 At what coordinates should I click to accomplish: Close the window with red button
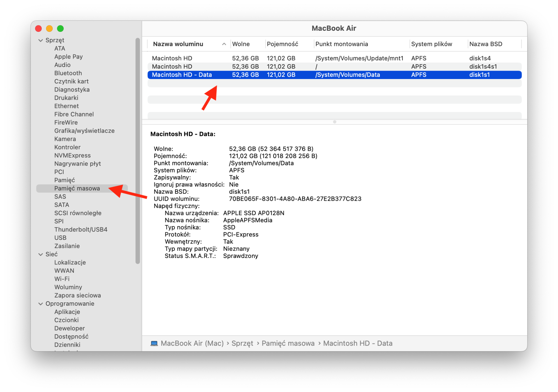click(x=39, y=28)
